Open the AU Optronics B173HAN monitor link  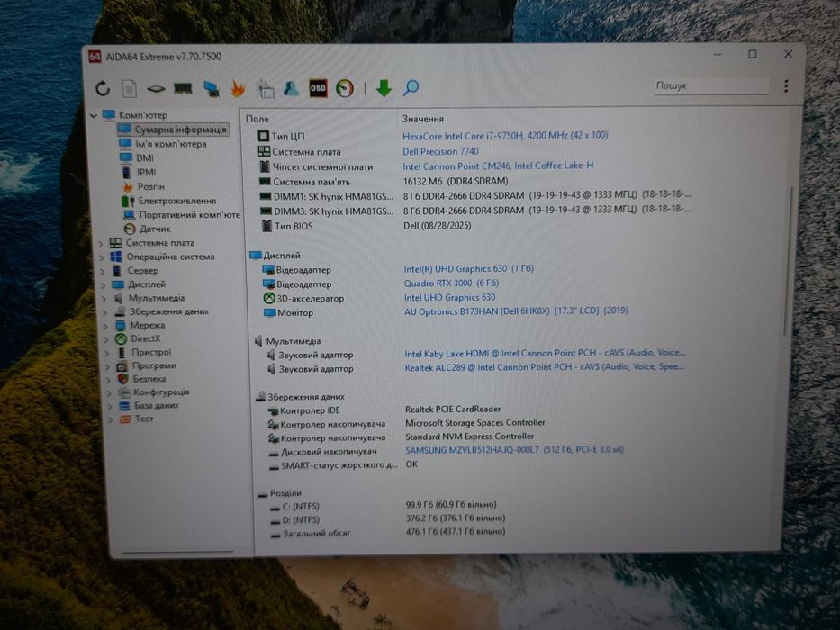tap(517, 311)
